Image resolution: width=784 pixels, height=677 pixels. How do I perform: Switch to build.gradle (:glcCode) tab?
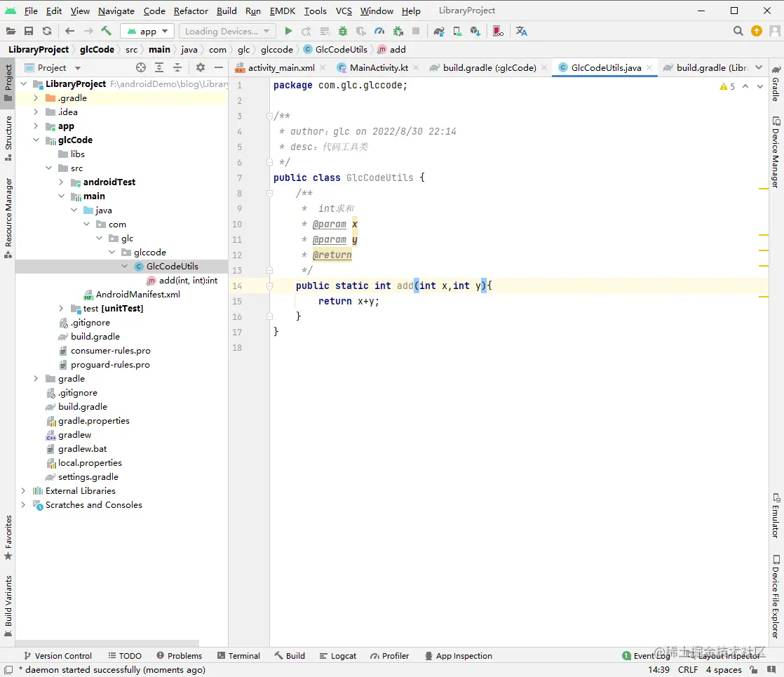point(489,67)
